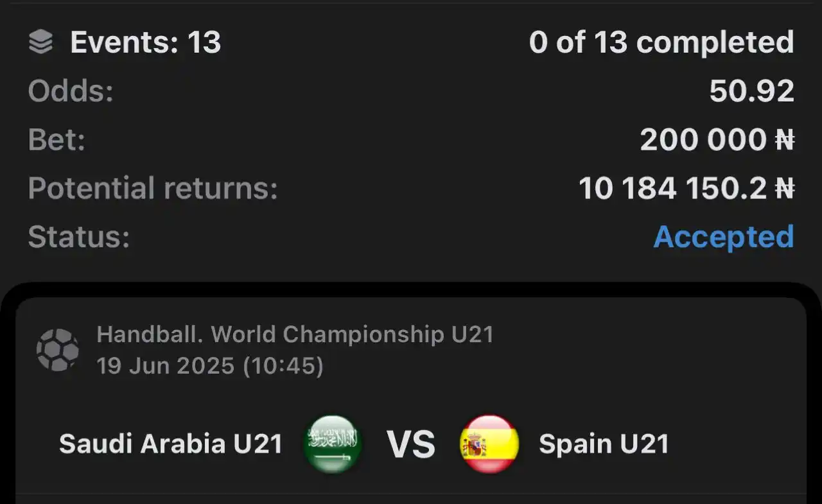Click the VS text between flags
Viewport: 822px width, 504px height.
click(x=411, y=444)
